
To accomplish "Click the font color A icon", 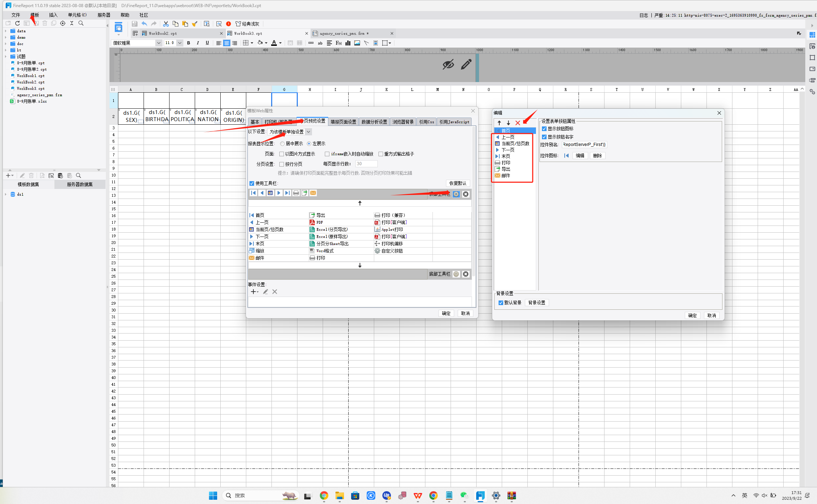I will pyautogui.click(x=274, y=43).
